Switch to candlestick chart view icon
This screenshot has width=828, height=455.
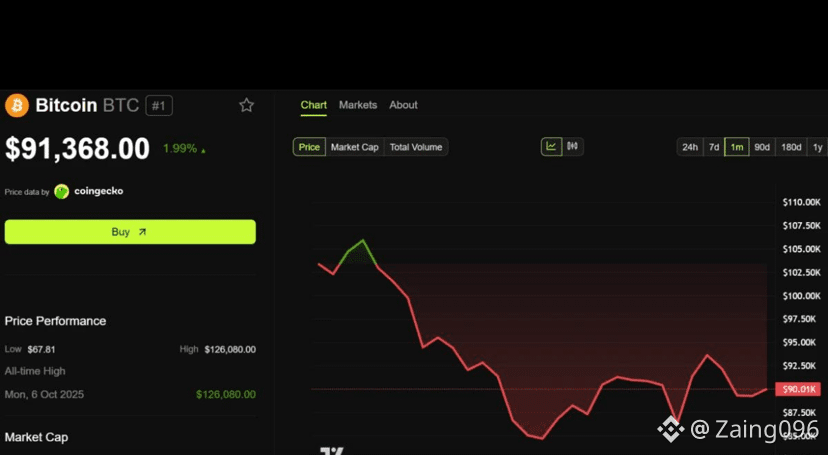572,146
